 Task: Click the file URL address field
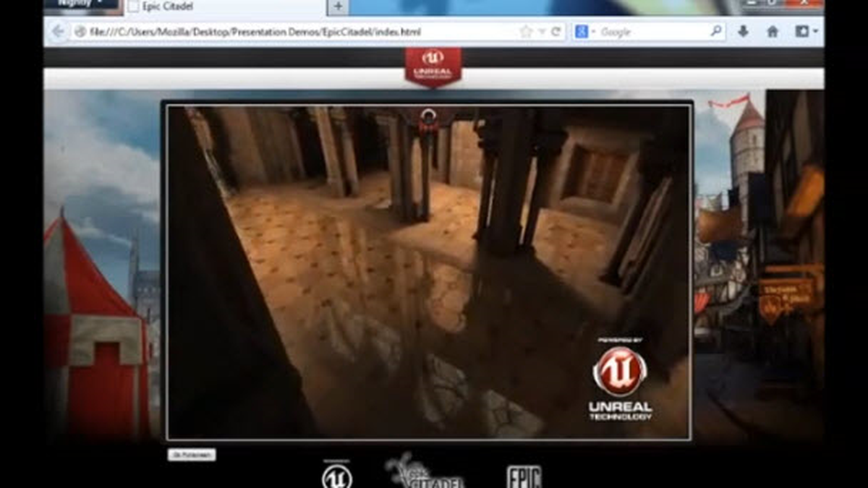pos(300,32)
